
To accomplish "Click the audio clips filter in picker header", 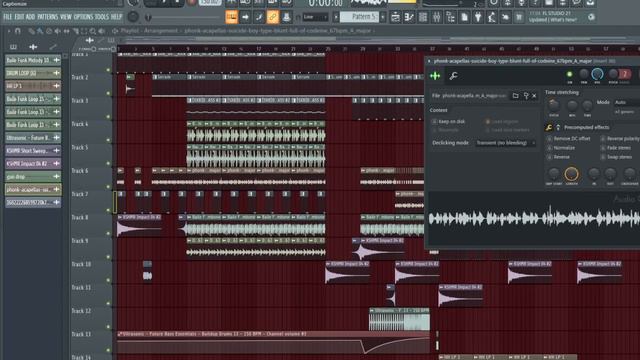I will point(33,47).
